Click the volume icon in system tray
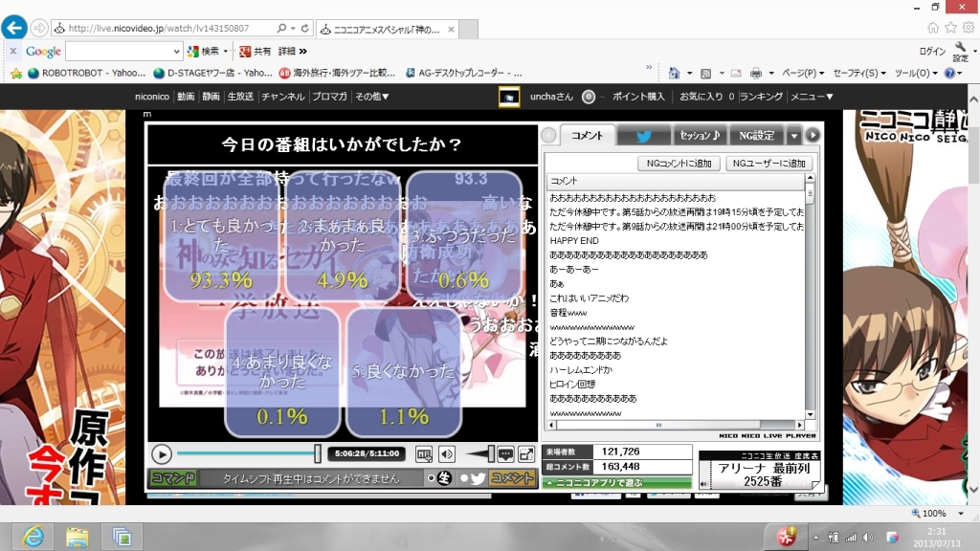Screen dimensions: 980x551 (x=868, y=538)
